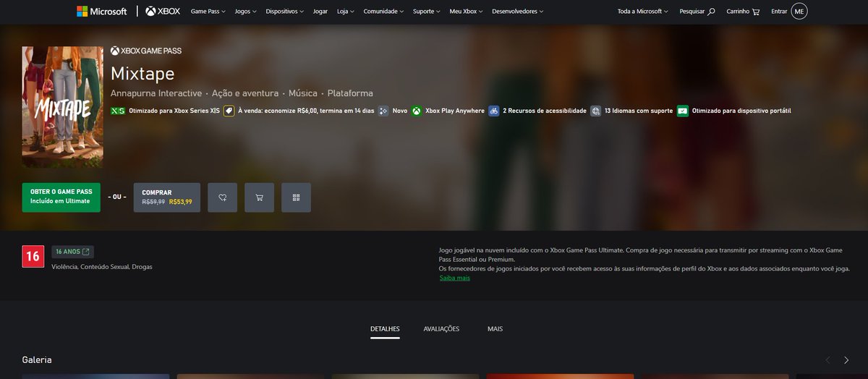The width and height of the screenshot is (868, 379).
Task: Go to next gallery item arrow
Action: (846, 359)
